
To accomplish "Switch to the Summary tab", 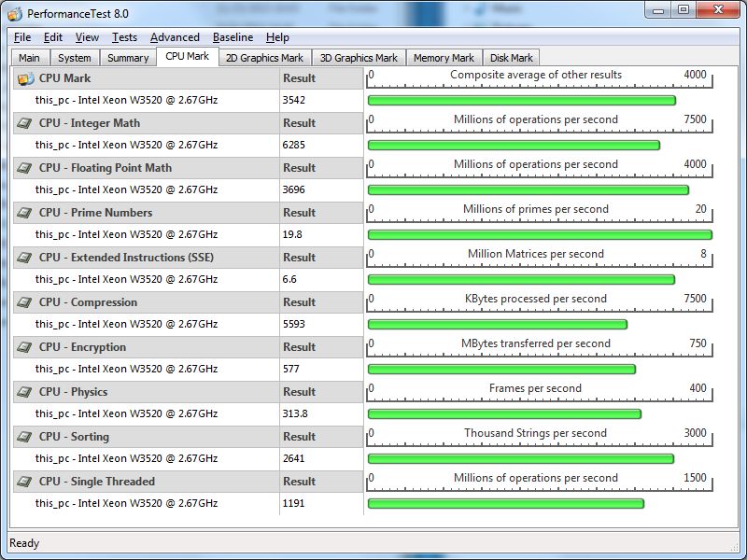I will pyautogui.click(x=128, y=58).
